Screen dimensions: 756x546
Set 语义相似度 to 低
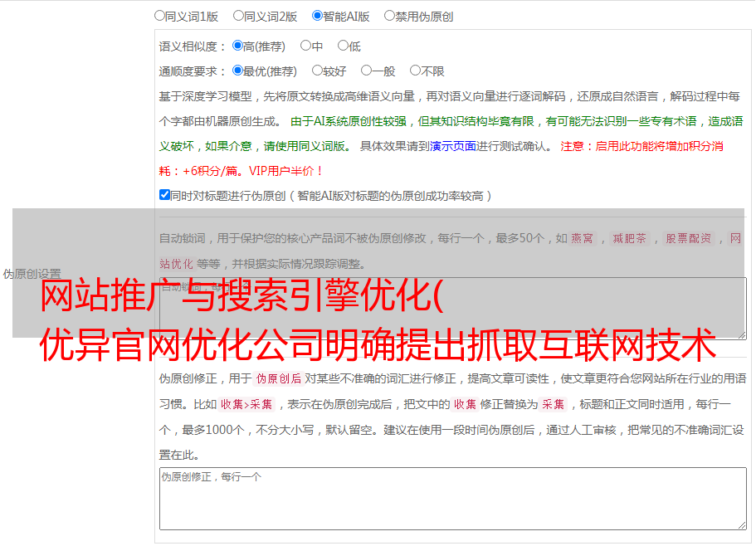[x=343, y=46]
